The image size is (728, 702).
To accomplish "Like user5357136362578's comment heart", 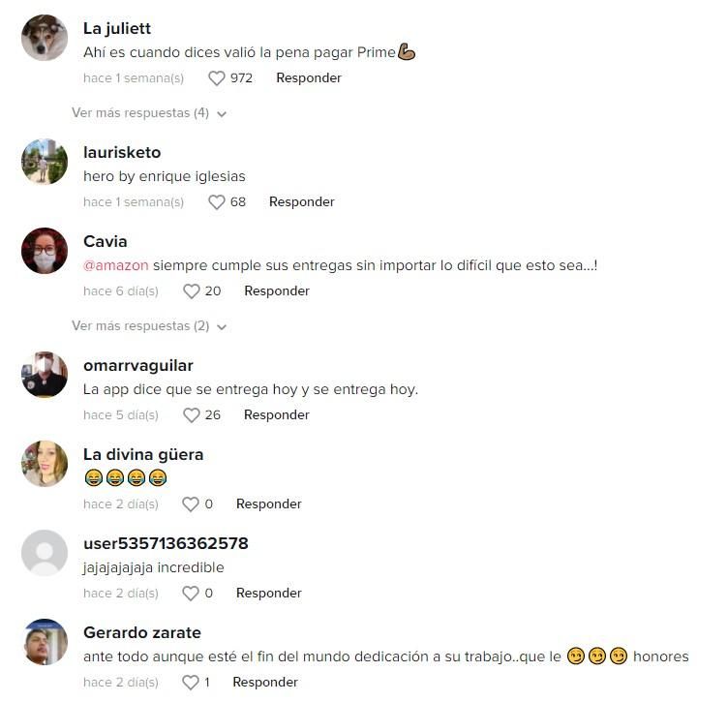I will coord(191,594).
